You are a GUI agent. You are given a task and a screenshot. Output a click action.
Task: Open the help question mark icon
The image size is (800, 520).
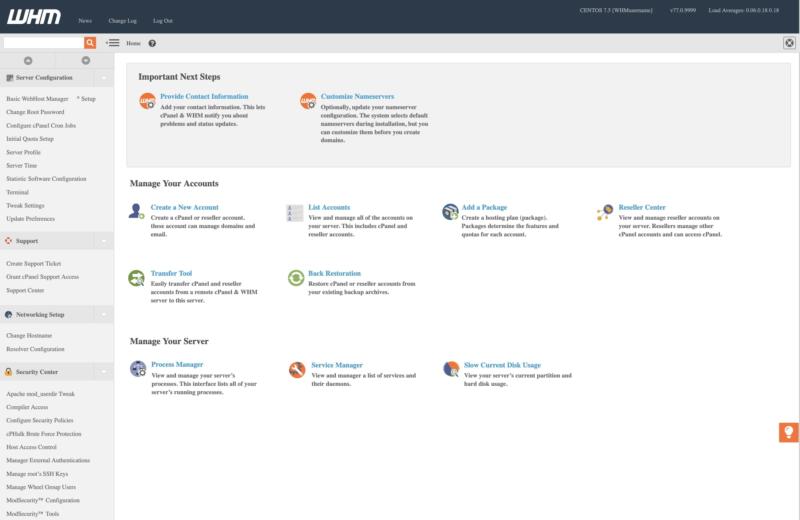click(152, 43)
